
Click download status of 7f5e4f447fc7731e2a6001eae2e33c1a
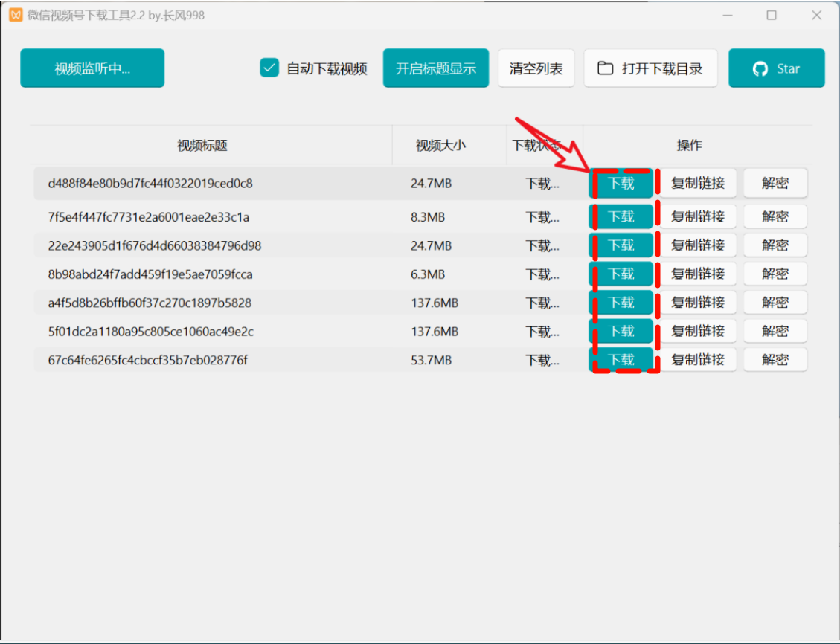pyautogui.click(x=542, y=217)
